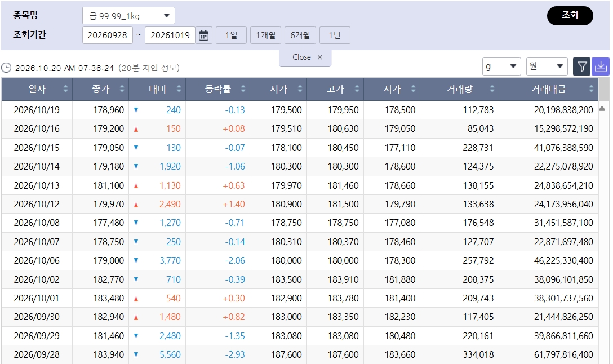Click the opening price 187,600 in 시가
Image resolution: width=613 pixels, height=364 pixels.
[286, 354]
